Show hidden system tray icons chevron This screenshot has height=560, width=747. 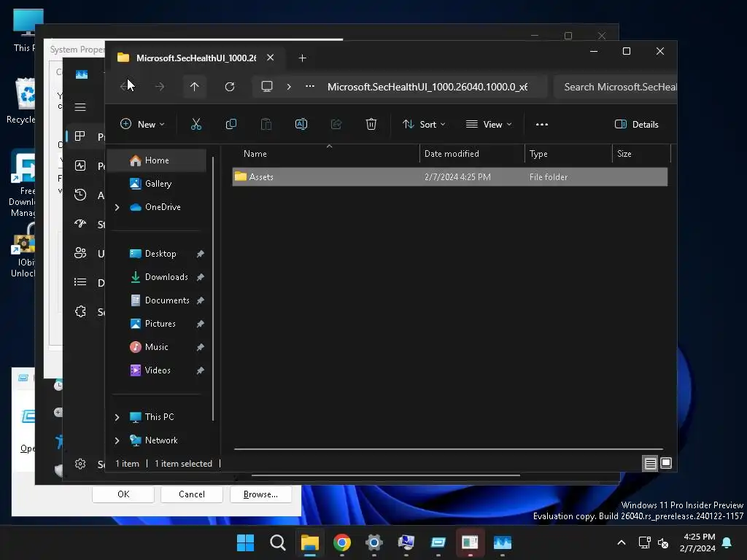622,542
